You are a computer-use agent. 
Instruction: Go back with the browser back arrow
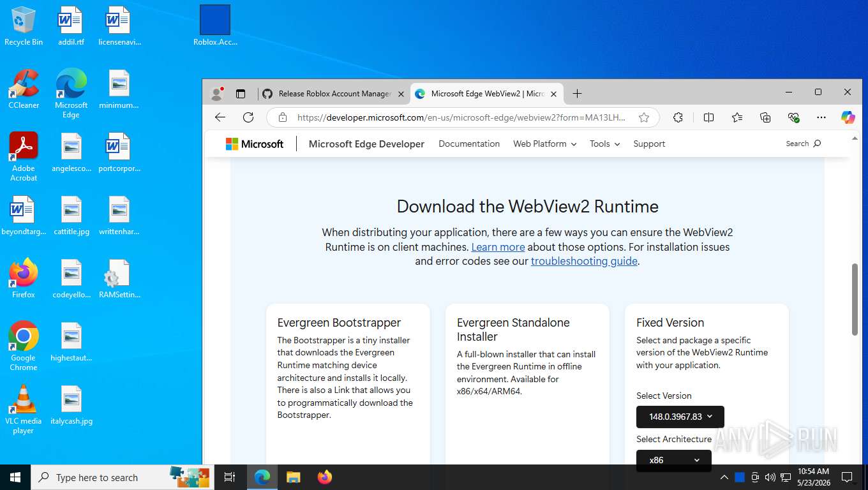point(220,117)
